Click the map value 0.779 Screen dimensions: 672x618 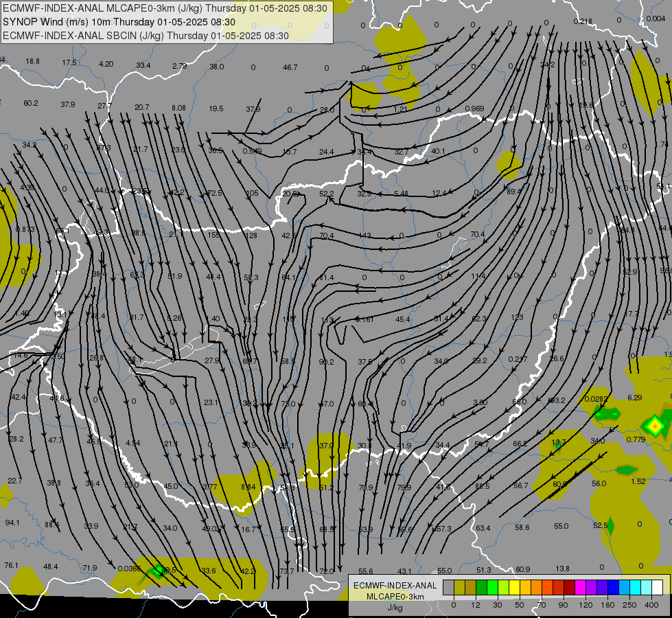[636, 439]
